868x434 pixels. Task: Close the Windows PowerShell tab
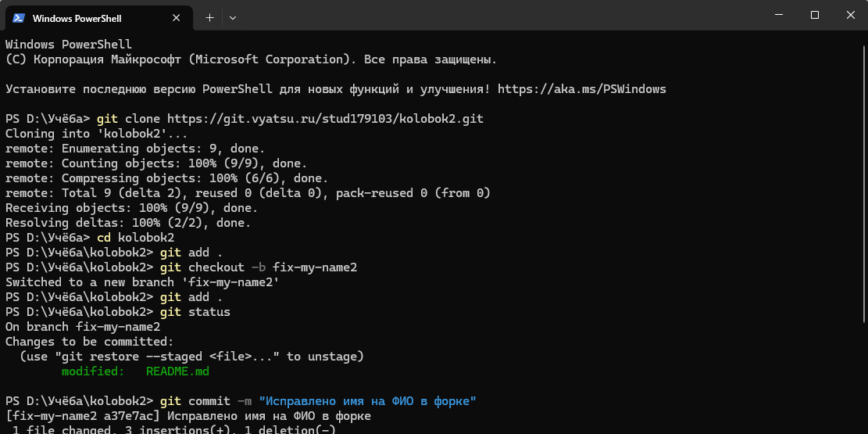point(179,18)
